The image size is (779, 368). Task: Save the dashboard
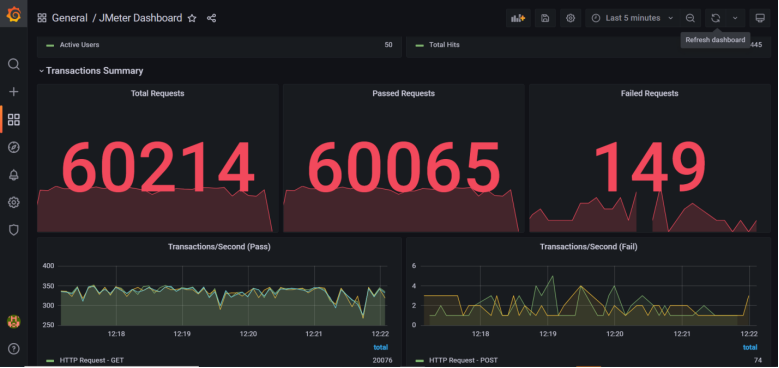545,18
